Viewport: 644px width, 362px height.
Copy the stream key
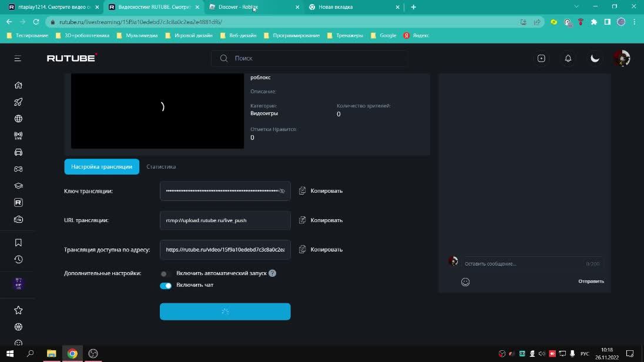pos(321,190)
